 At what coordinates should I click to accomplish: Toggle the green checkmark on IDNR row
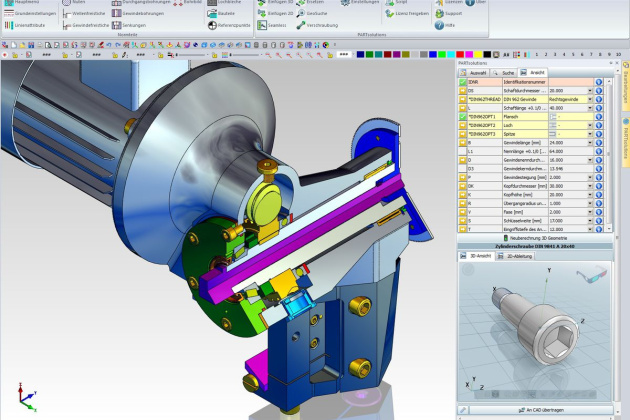pos(463,82)
